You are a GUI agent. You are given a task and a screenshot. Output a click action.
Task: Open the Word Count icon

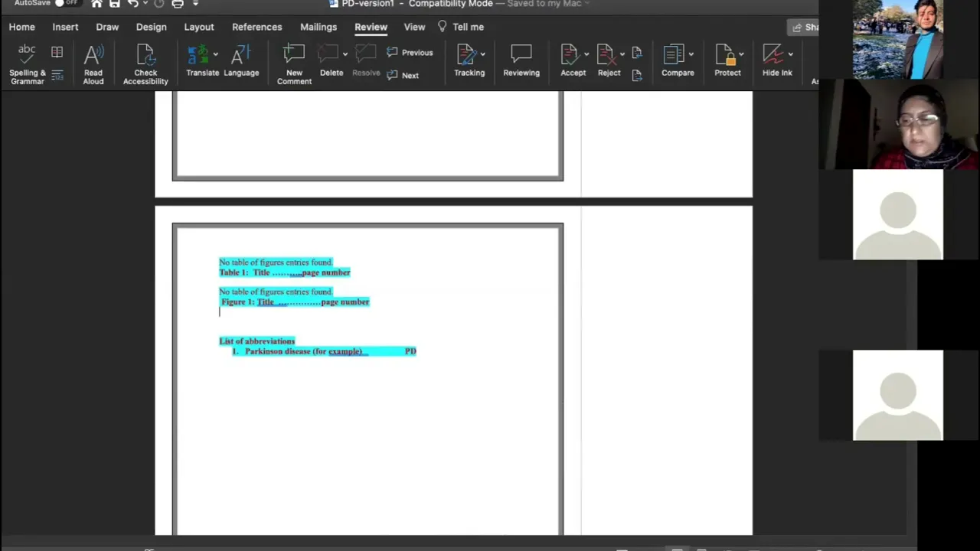pos(57,75)
